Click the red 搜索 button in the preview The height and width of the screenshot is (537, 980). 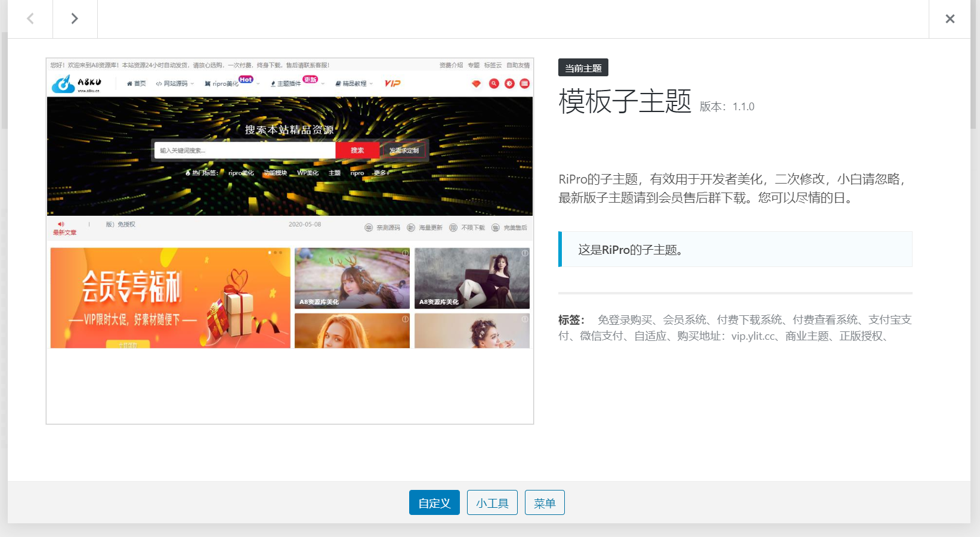click(x=357, y=150)
